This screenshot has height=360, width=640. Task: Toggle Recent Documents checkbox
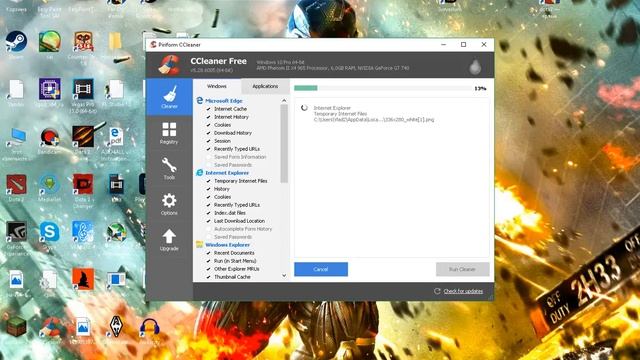(x=209, y=253)
